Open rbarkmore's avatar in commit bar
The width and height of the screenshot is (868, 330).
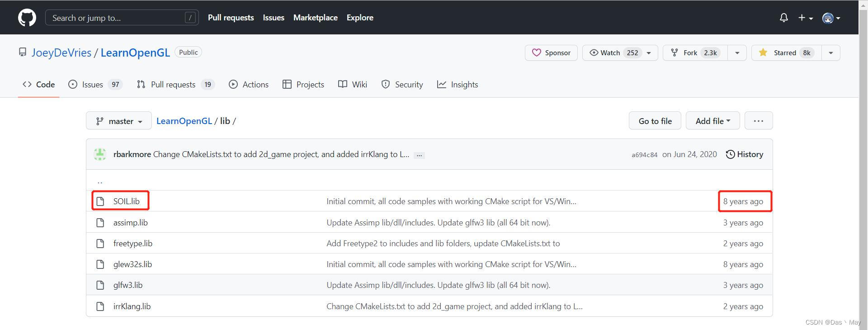[x=100, y=154]
